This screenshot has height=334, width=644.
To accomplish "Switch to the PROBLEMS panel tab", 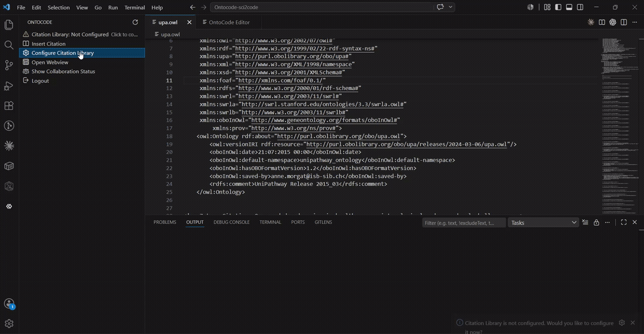I will coord(165,222).
